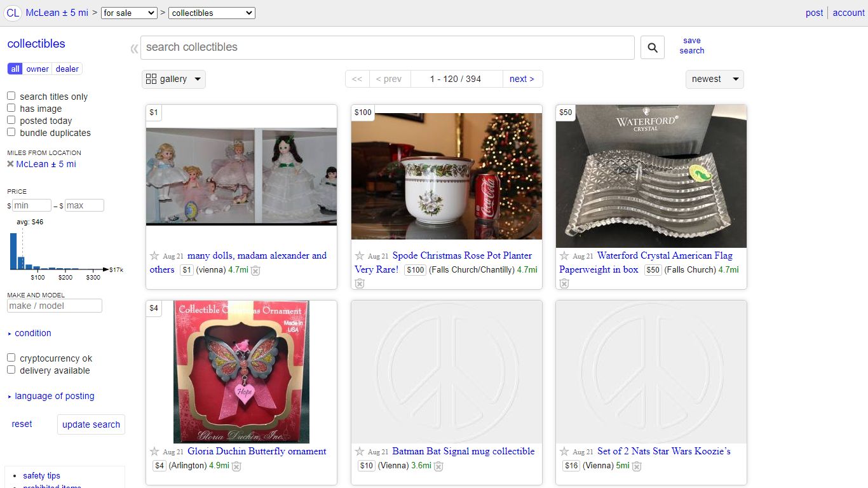Viewport: 868px width, 488px height.
Task: Star the Batman Bat Signal mug listing
Action: click(360, 452)
